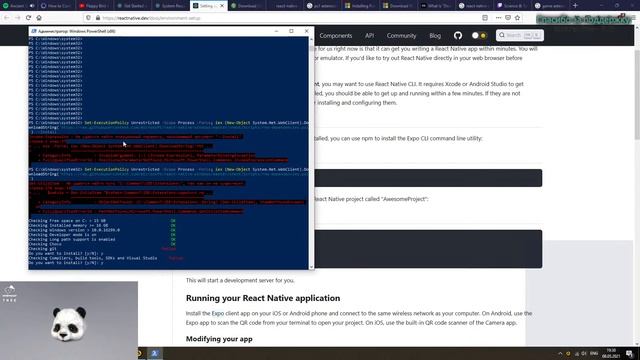
Task: Open the GitHub icon in site navbar
Action: pyautogui.click(x=458, y=36)
